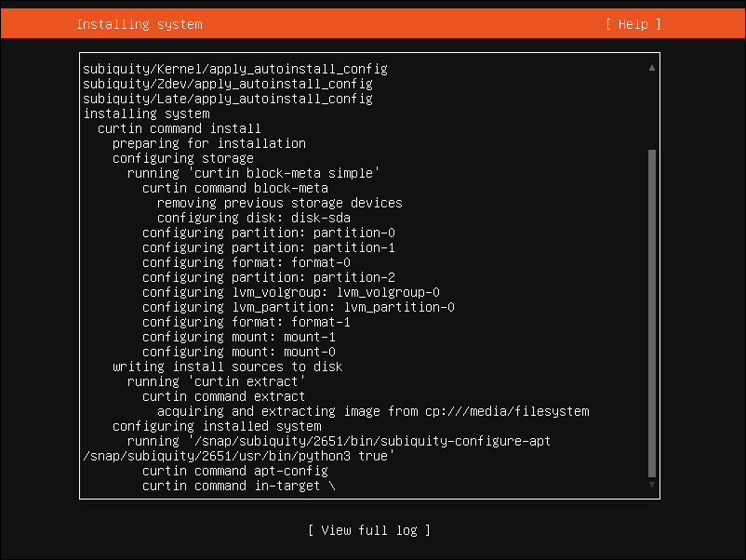Viewport: 746px width, 560px height.
Task: Click the "curtin command install" log line
Action: coord(179,128)
